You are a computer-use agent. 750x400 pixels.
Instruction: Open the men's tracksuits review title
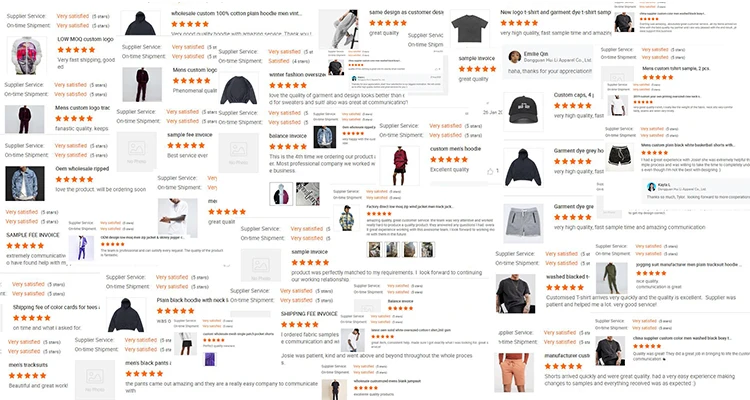coord(28,365)
